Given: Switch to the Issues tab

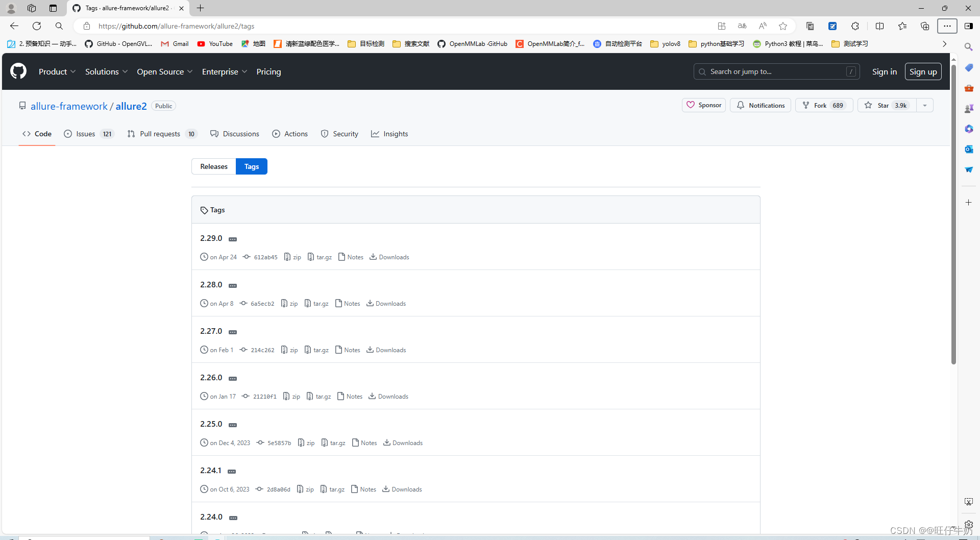Looking at the screenshot, I should click(89, 134).
